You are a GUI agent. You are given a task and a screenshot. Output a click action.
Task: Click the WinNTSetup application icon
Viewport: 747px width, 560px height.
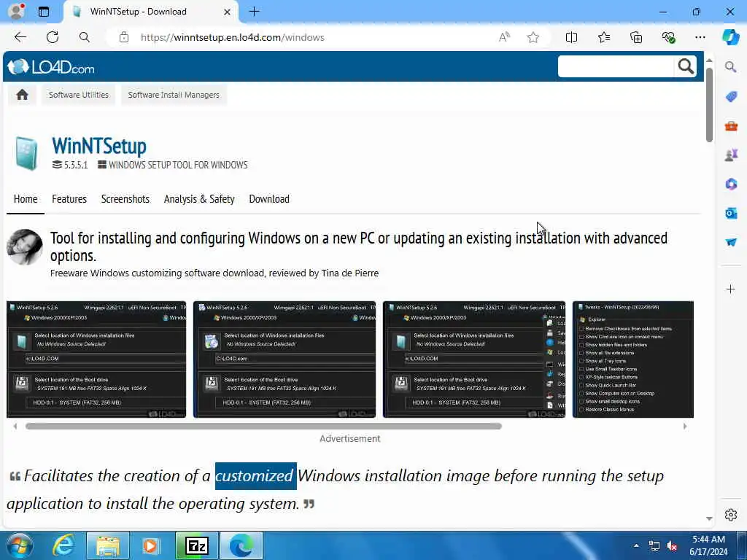click(26, 153)
